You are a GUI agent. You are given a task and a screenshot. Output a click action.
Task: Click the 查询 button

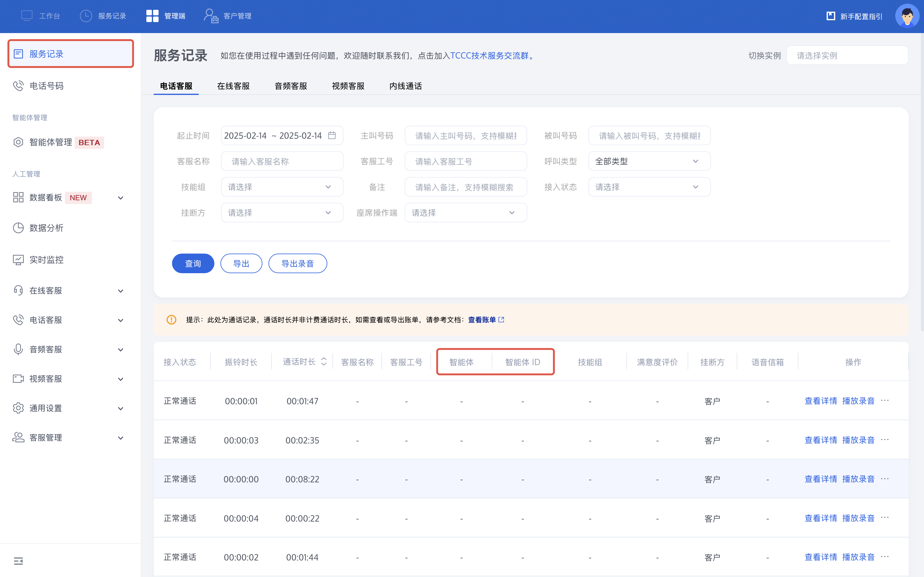[193, 263]
